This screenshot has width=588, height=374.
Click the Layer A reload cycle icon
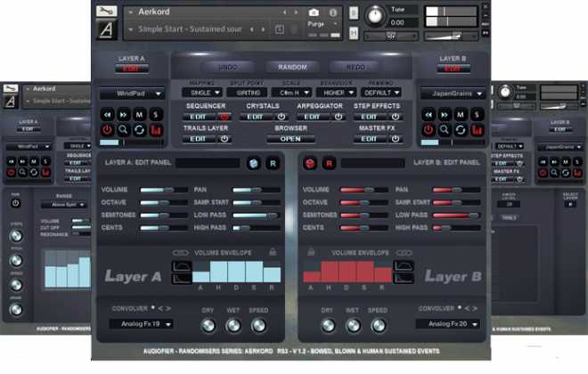(x=140, y=130)
